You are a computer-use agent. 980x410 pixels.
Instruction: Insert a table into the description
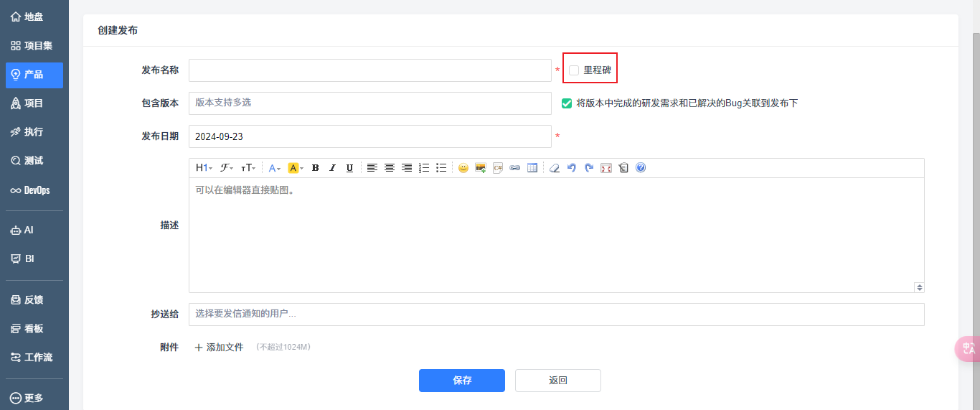[x=532, y=168]
